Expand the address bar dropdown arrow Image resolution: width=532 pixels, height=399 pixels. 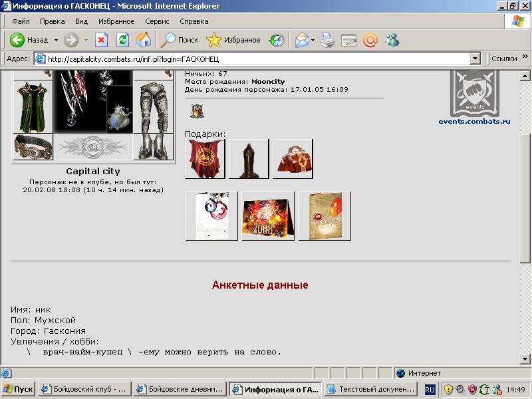(475, 59)
